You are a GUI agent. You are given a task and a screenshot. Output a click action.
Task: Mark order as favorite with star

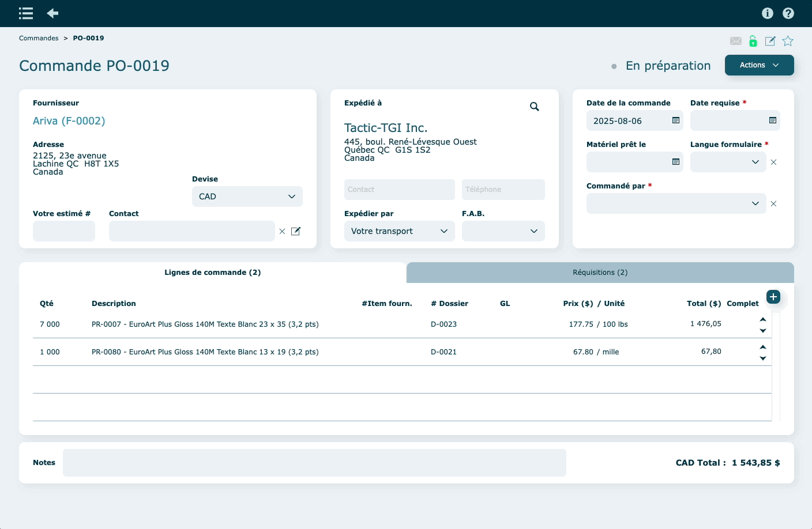[788, 41]
